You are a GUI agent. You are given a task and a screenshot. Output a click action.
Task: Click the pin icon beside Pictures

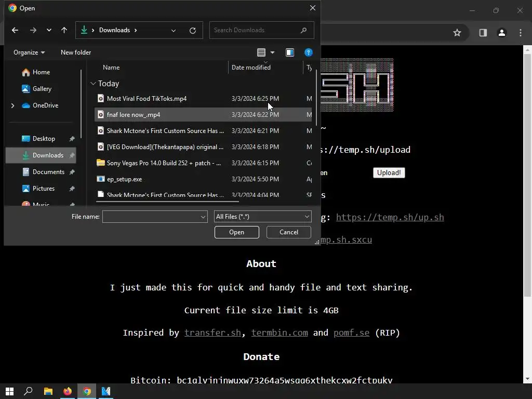[x=72, y=188]
